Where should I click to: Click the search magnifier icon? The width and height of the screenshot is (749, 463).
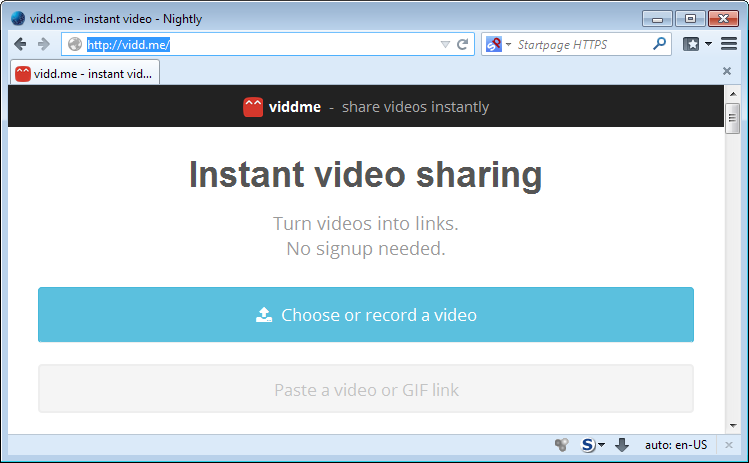659,44
